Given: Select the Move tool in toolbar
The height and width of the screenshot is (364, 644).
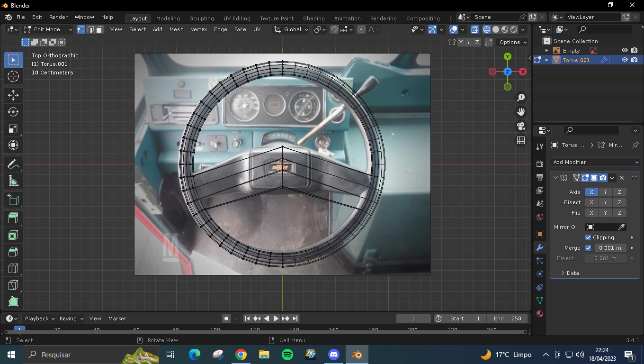Looking at the screenshot, I should 13,95.
